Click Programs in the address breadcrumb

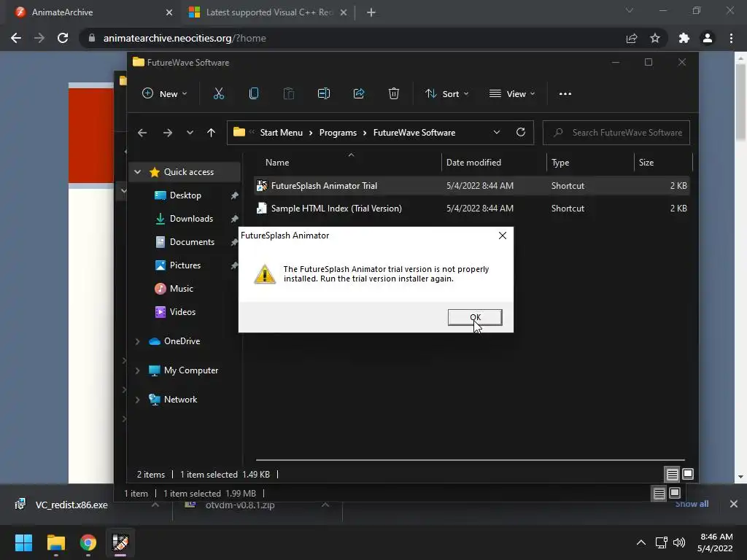(x=338, y=133)
